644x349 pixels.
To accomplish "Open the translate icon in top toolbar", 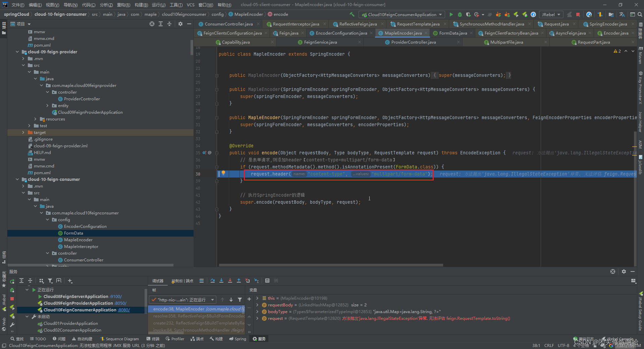I will click(x=622, y=14).
